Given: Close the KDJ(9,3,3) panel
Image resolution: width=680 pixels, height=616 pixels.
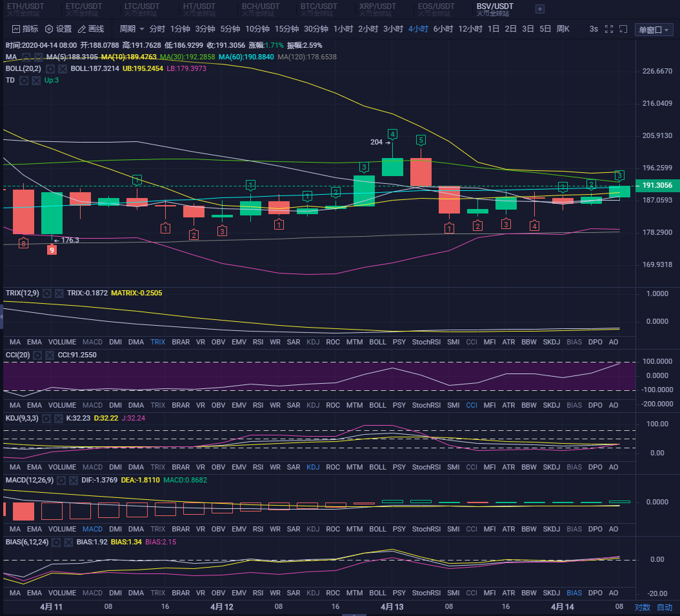Looking at the screenshot, I should click(x=59, y=419).
